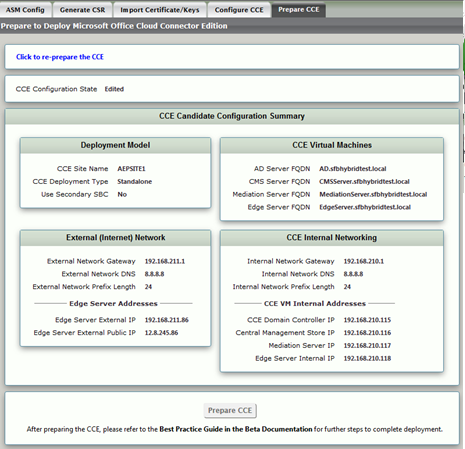Click the Use Secondary SBC value No
The width and height of the screenshot is (465, 449).
122,194
